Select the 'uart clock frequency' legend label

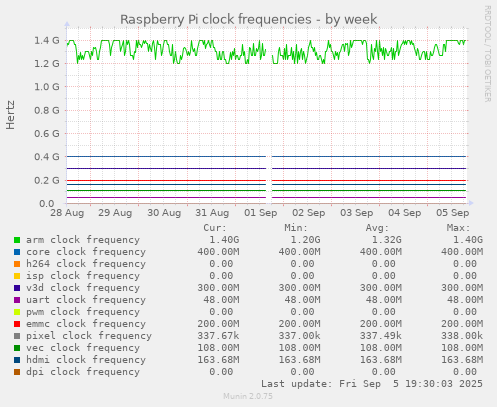[x=86, y=300]
